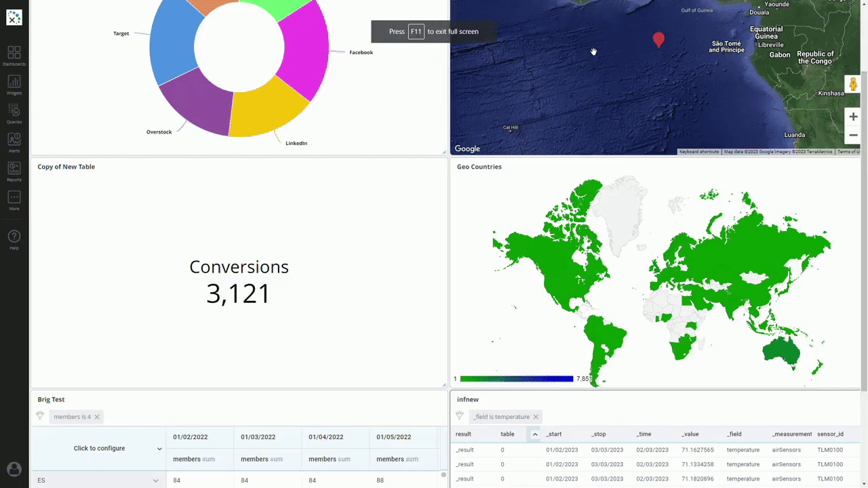Open the Dashboards section in sidebar

14,56
